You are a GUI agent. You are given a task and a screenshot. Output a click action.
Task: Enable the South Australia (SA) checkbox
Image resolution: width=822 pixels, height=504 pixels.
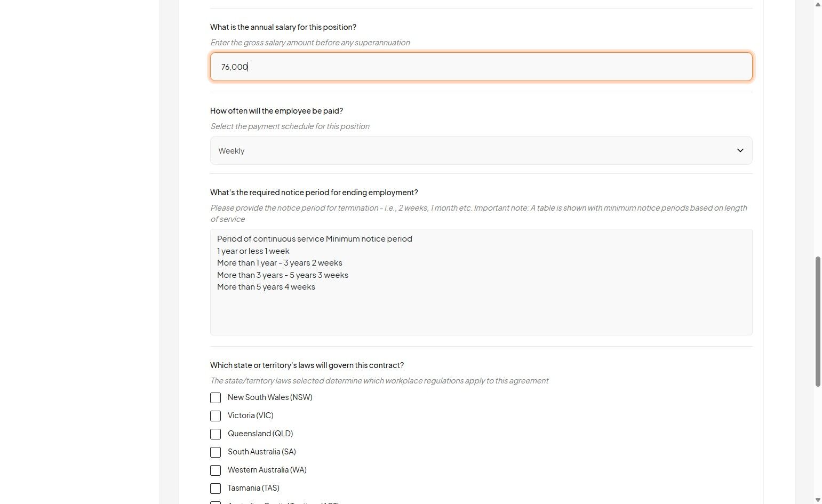216,452
